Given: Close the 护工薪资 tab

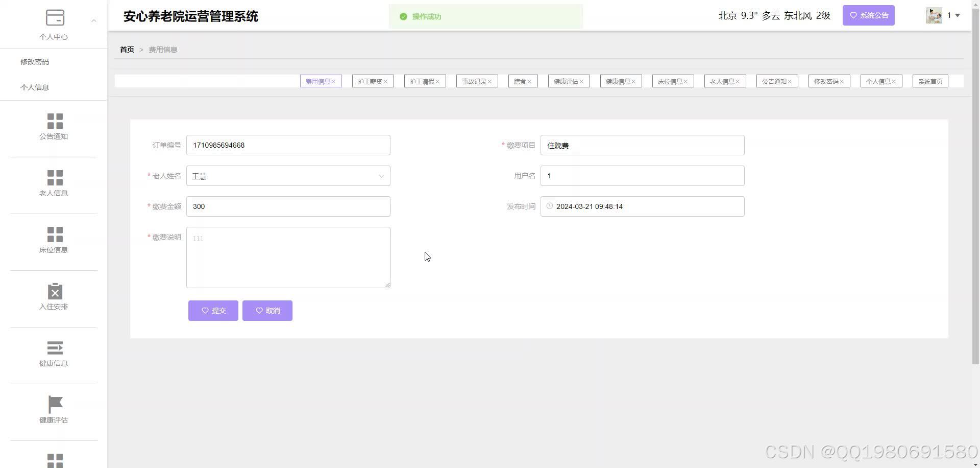Looking at the screenshot, I should click(x=385, y=82).
